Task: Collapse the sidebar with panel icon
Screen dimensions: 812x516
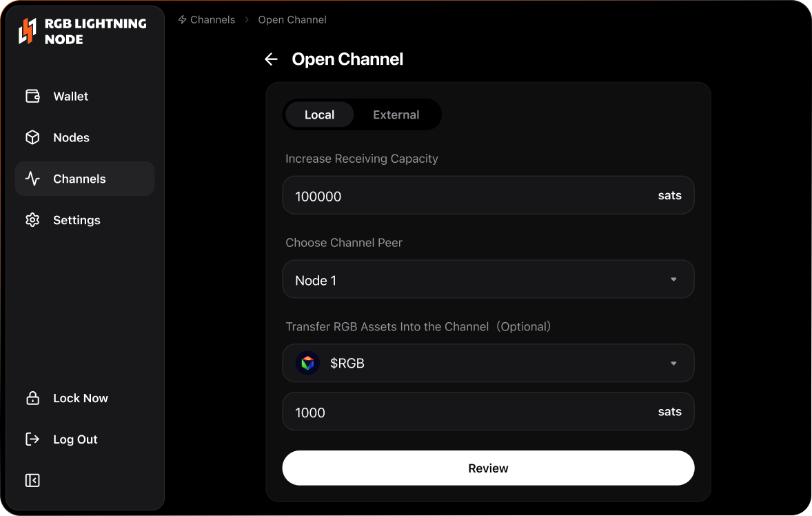Action: (x=32, y=480)
